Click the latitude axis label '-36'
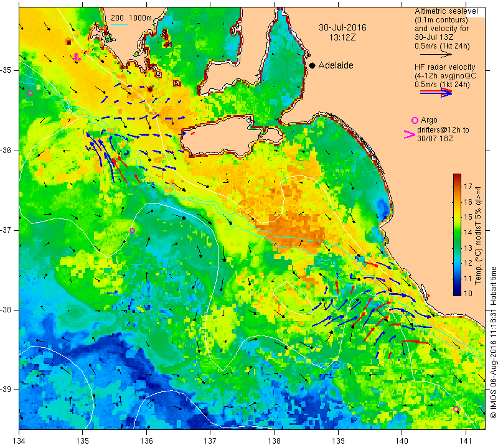This screenshot has height=448, width=498. (6, 150)
